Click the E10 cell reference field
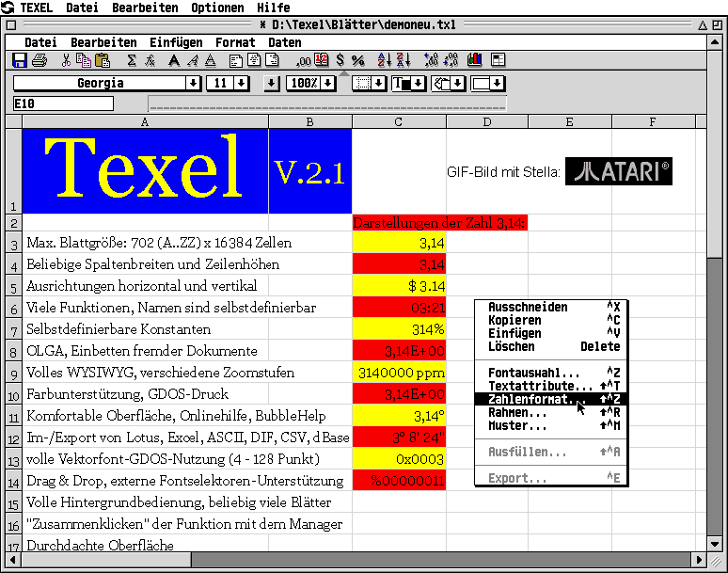The height and width of the screenshot is (573, 728). (63, 103)
